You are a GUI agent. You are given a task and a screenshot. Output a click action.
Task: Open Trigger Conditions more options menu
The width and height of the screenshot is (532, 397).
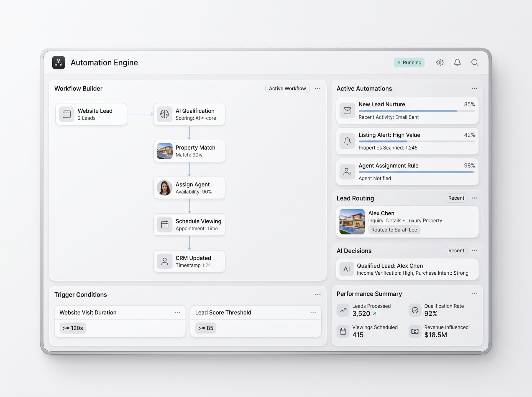318,295
